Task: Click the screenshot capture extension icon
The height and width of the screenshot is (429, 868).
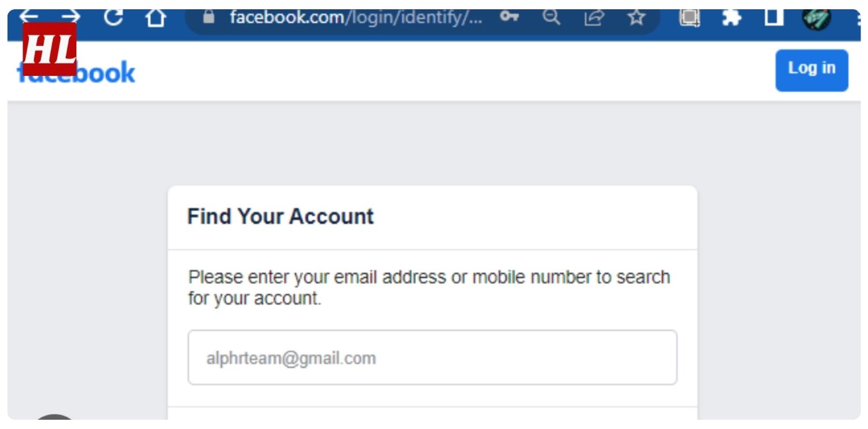Action: tap(688, 17)
